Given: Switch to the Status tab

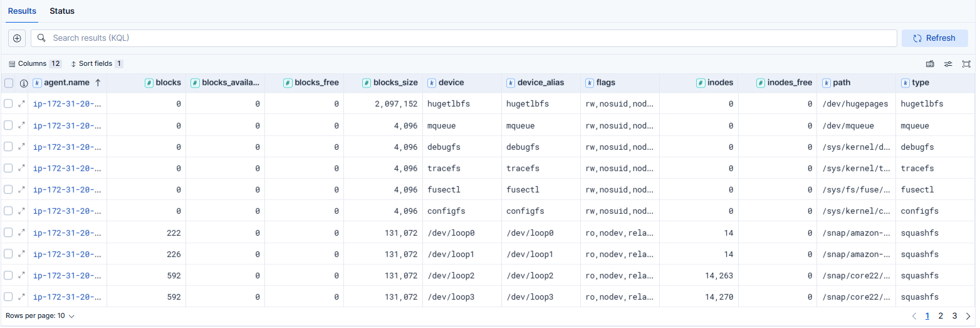Looking at the screenshot, I should [62, 11].
